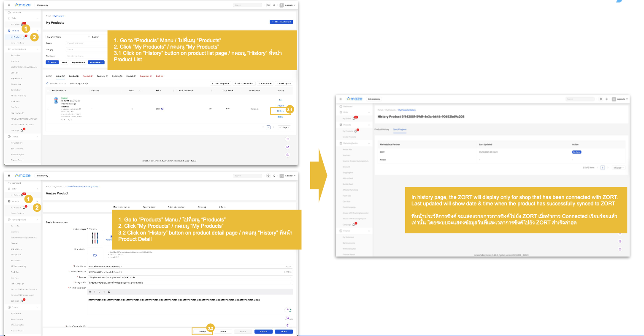
Task: Click the info icon beside the product price
Action: [x=162, y=109]
